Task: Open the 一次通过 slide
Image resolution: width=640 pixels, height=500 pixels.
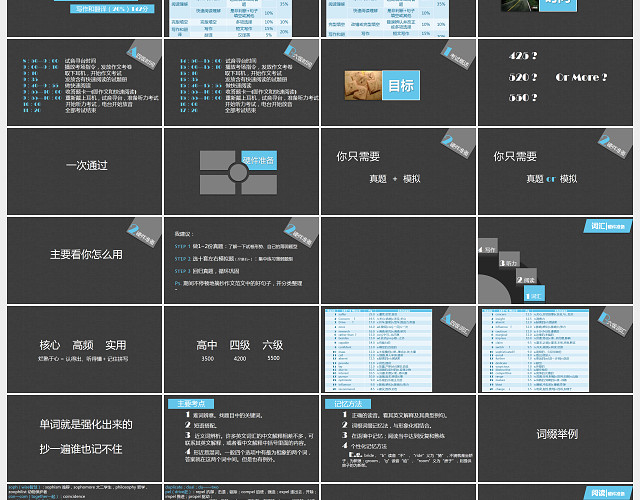Action: (x=84, y=171)
